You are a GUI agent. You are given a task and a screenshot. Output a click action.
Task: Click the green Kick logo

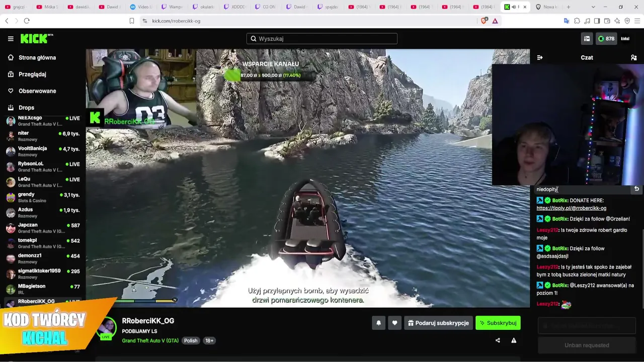(37, 39)
